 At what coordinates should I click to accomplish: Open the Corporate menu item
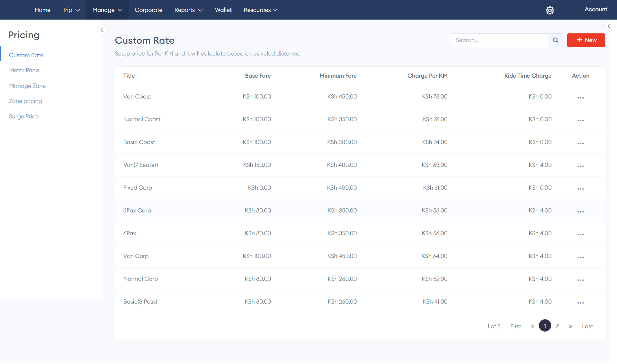(x=148, y=10)
